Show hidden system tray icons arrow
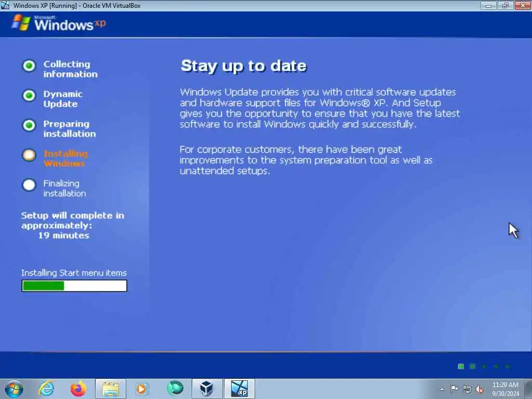Viewport: 532px width, 399px height. coord(442,389)
